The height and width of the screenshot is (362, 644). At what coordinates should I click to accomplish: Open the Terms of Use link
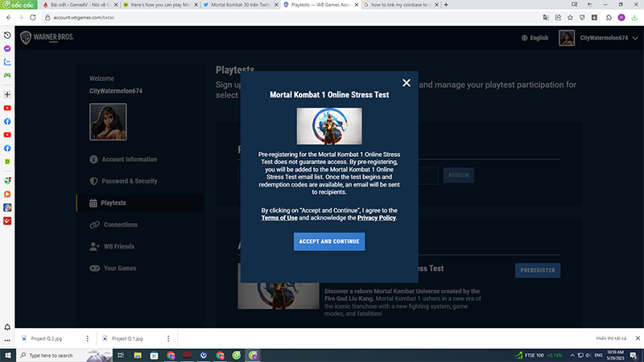[279, 218]
